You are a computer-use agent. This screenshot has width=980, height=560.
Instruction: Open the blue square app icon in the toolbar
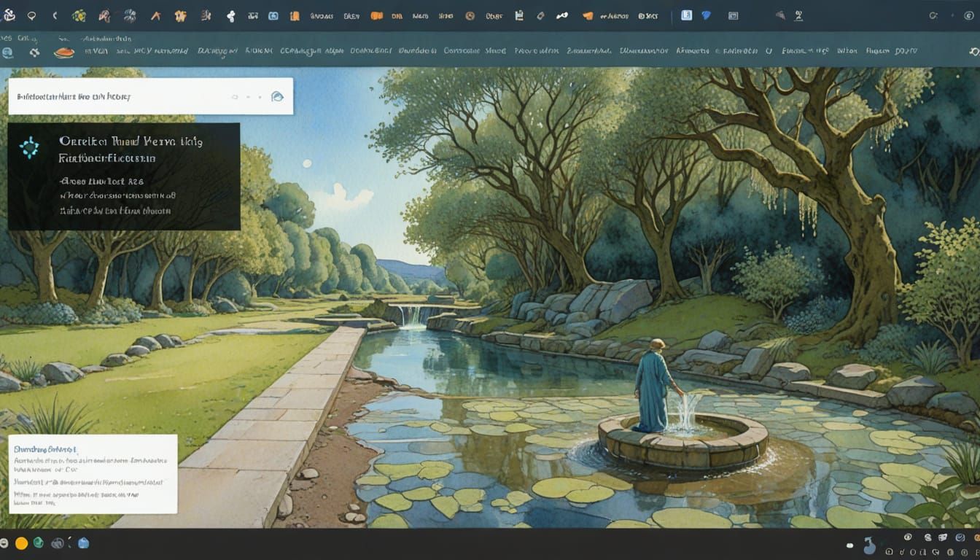click(x=687, y=13)
